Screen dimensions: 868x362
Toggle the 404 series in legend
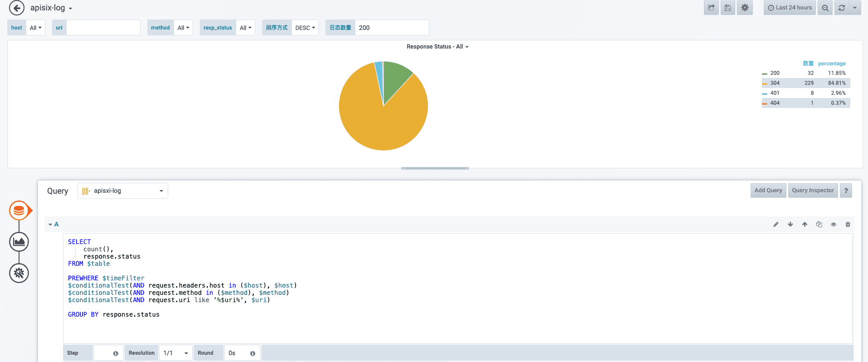[x=775, y=103]
